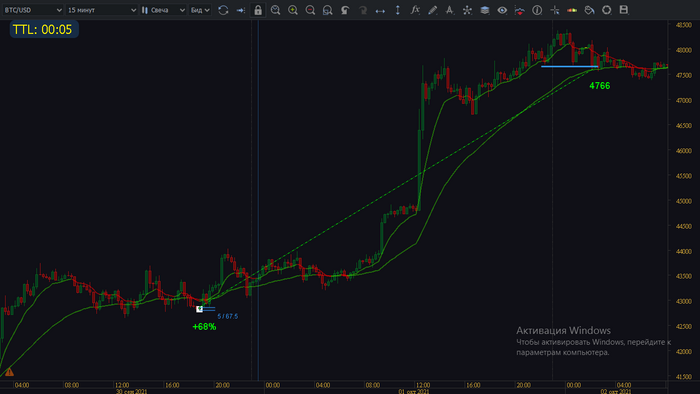Viewport: 700px width, 394px height.
Task: Click the orange warning triangle icon
Action: 9,372
